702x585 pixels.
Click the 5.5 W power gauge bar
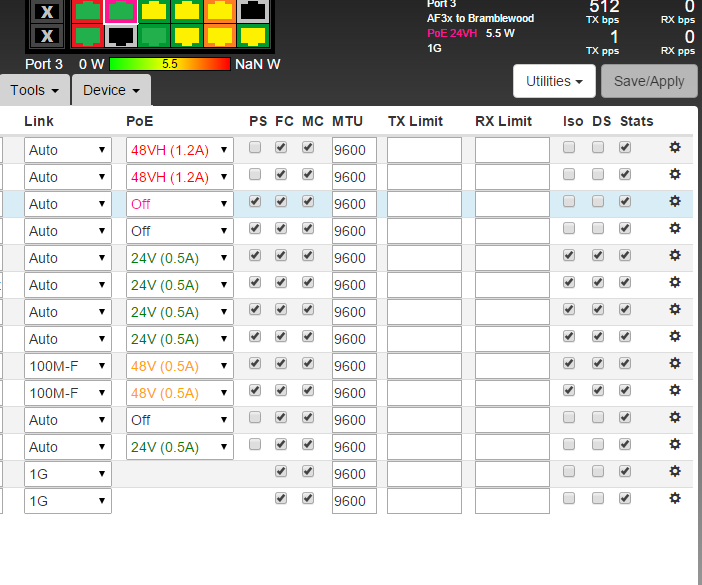(x=169, y=64)
